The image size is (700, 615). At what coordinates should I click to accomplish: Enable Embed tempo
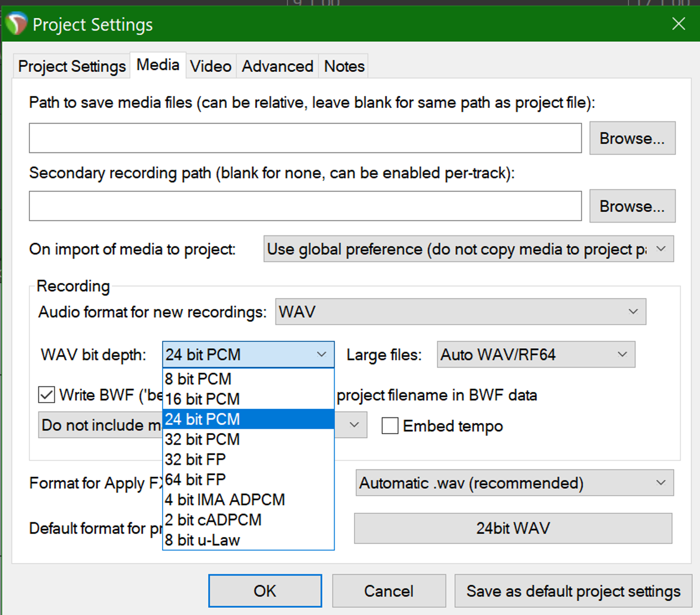[x=390, y=425]
